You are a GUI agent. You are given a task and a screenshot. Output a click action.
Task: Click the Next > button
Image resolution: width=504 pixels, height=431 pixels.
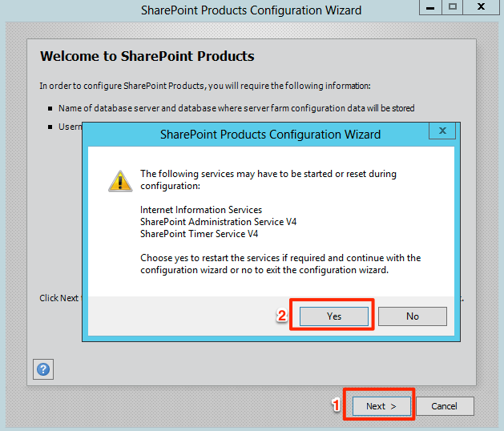tap(381, 406)
